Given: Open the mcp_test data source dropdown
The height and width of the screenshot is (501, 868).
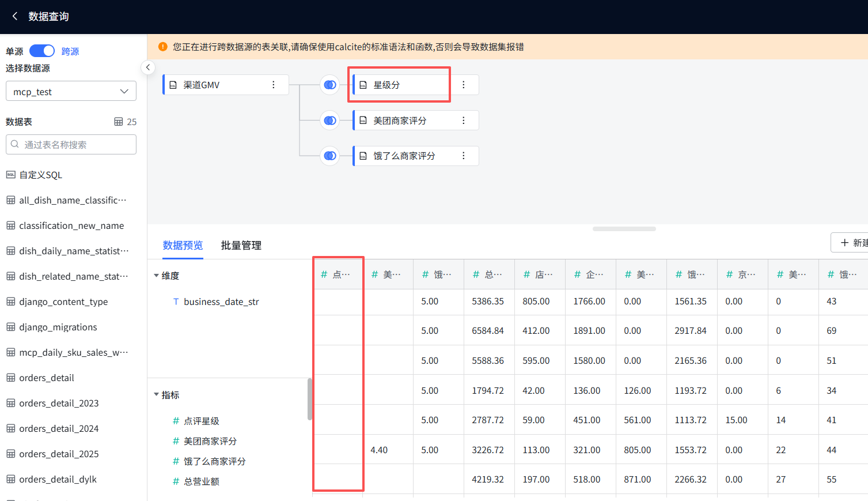Looking at the screenshot, I should tap(71, 92).
